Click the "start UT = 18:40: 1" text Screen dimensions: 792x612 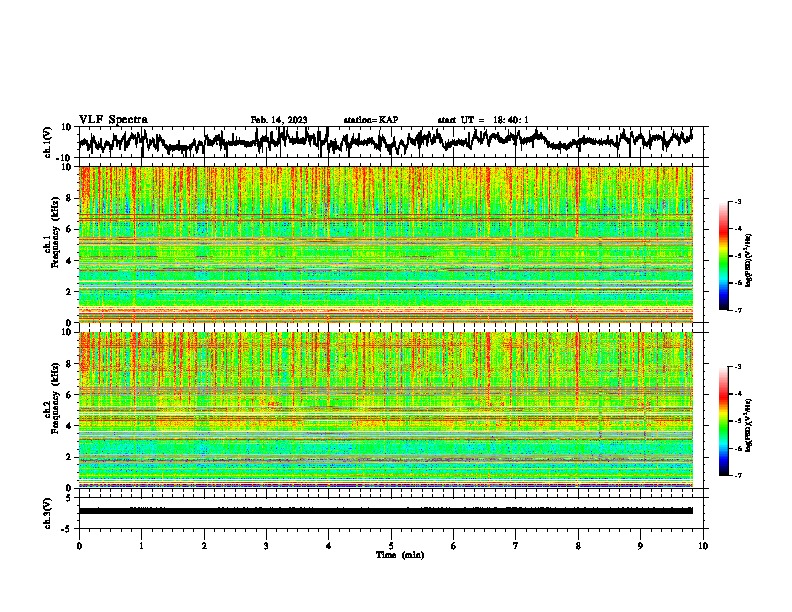[x=483, y=120]
